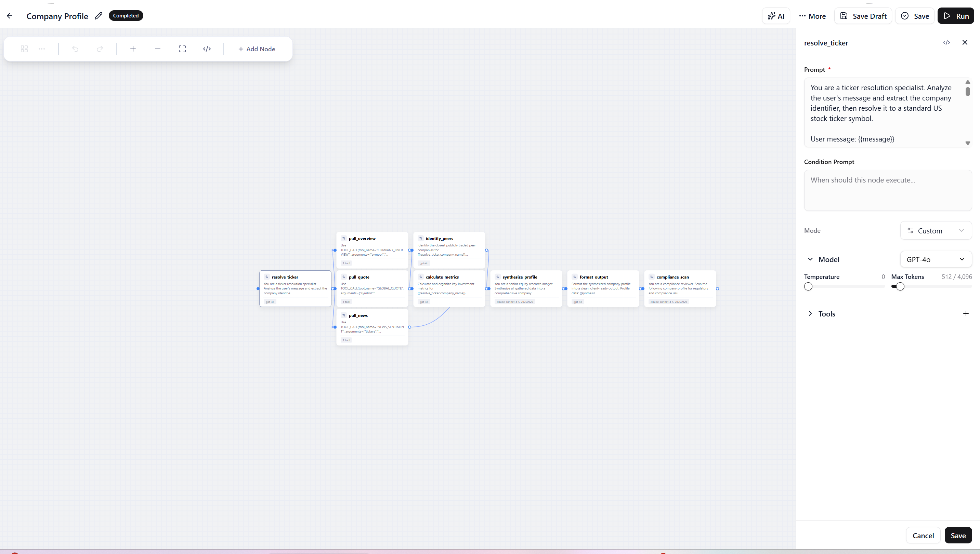Open the GPT-4o model dropdown
The width and height of the screenshot is (980, 554).
coord(936,259)
